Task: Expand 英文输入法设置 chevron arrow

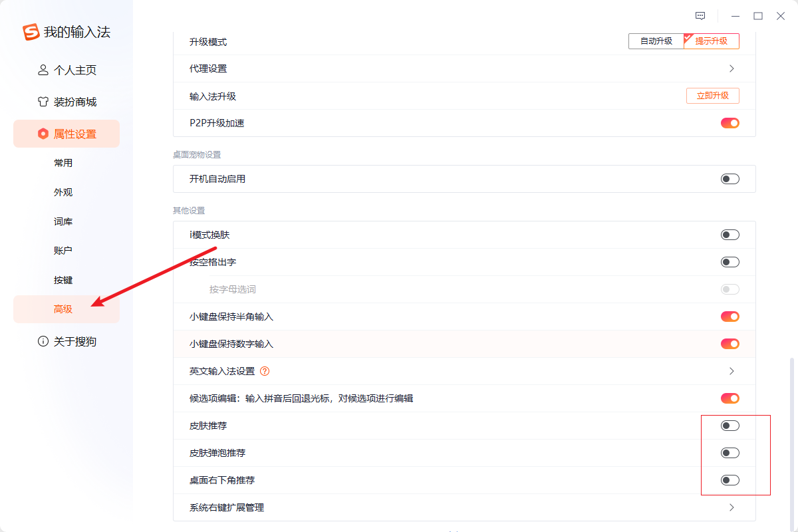Action: [x=731, y=371]
